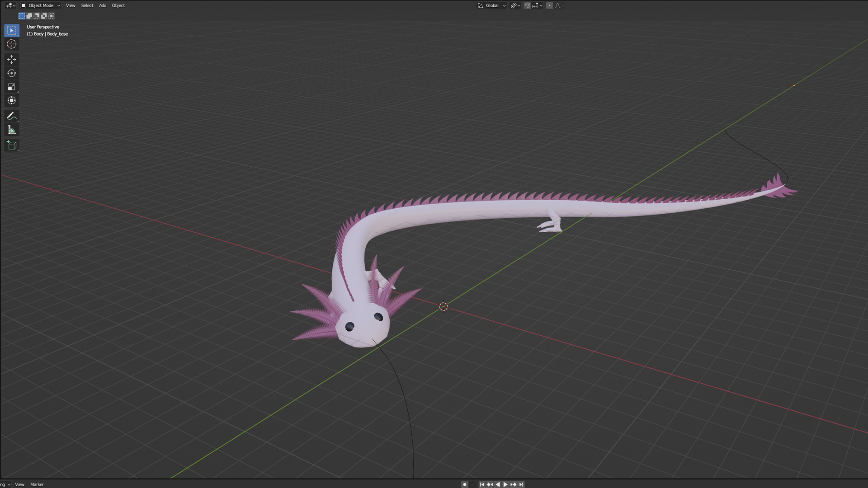Toggle auto keying record button
The image size is (868, 488).
[x=464, y=484]
